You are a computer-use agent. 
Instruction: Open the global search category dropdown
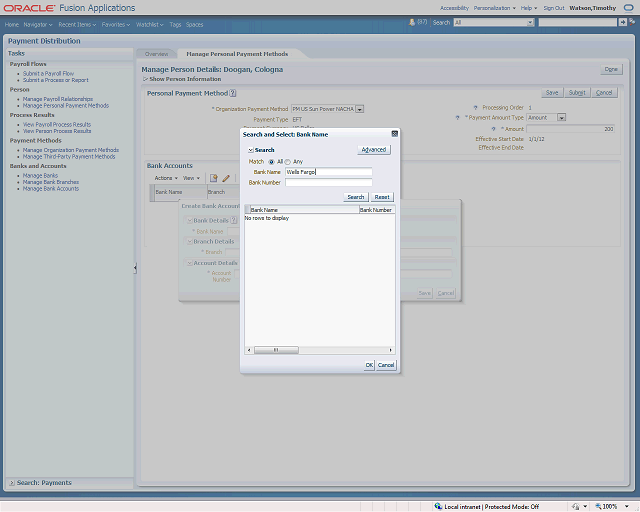[x=530, y=22]
